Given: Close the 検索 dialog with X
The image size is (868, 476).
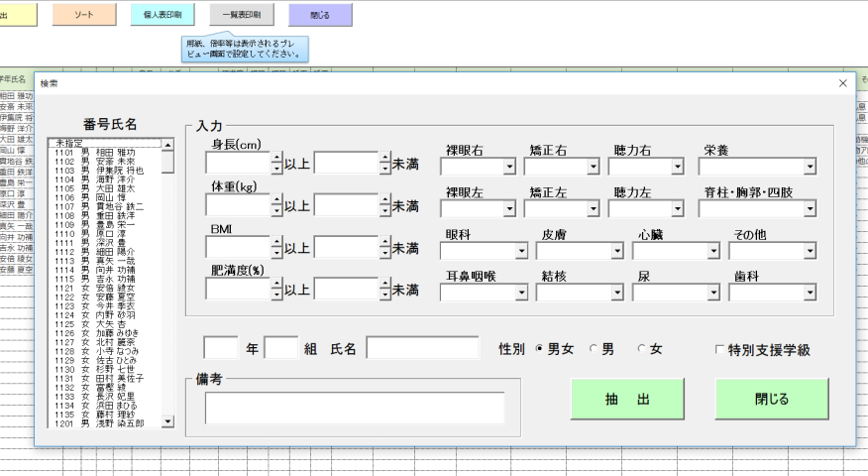Looking at the screenshot, I should [x=842, y=83].
